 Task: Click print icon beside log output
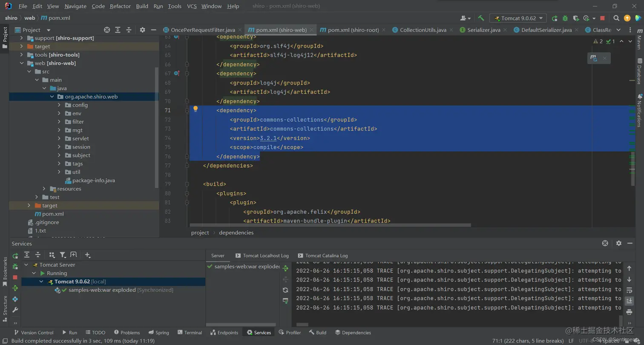coord(629,312)
